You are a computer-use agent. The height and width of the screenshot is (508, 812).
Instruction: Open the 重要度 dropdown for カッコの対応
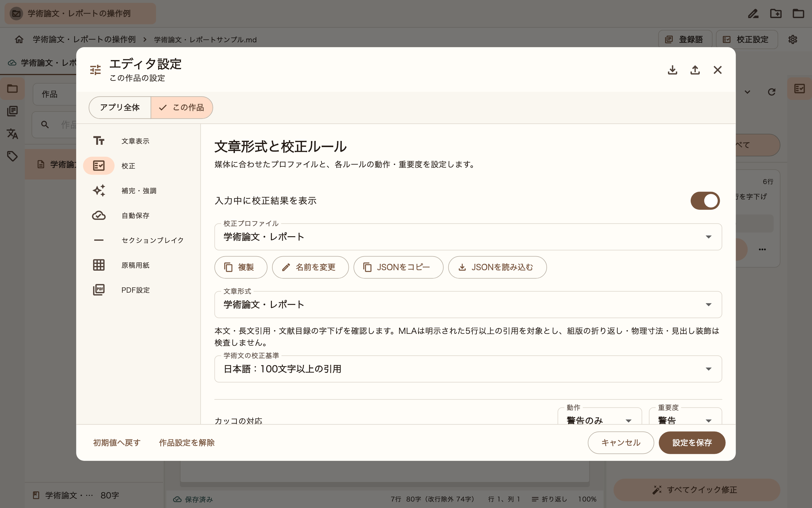tap(685, 417)
